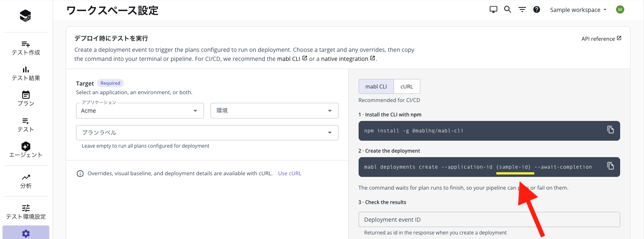644x239 pixels.
Task: Open the 環境 dropdown
Action: tap(274, 111)
